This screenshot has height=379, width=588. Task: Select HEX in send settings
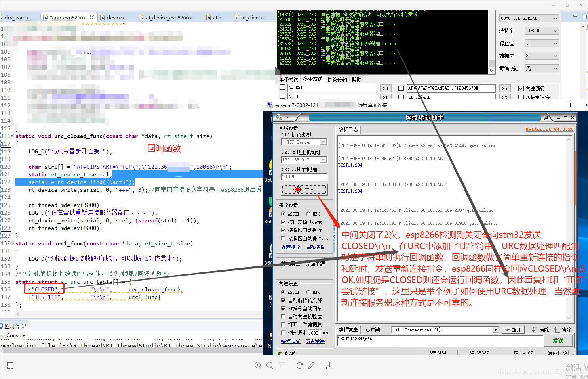308,292
